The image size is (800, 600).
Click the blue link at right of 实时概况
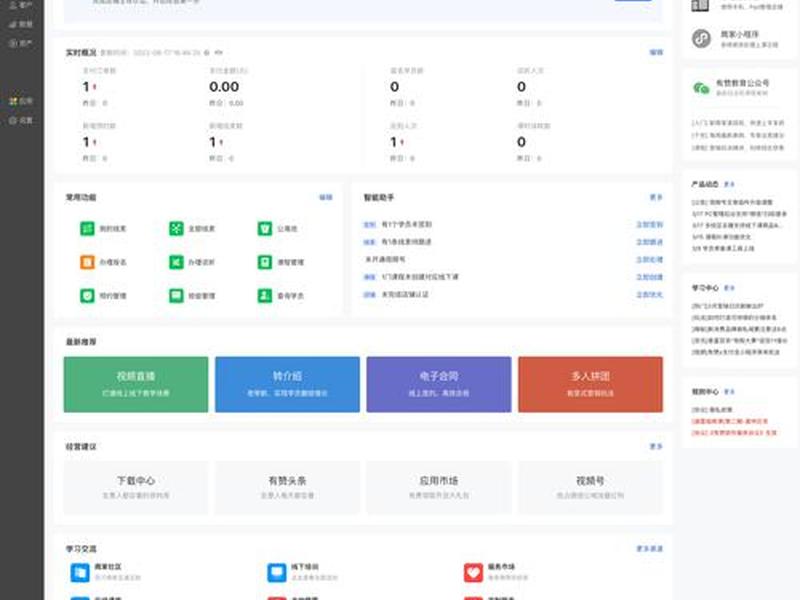[x=656, y=52]
